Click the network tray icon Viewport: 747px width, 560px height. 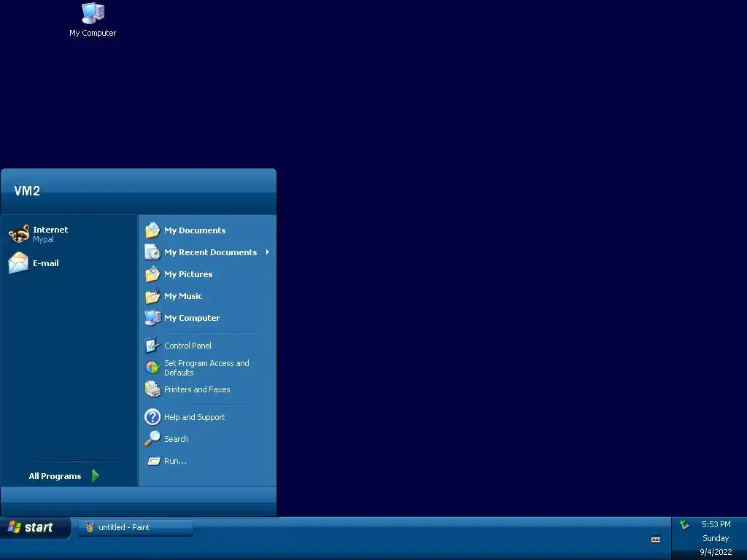click(x=684, y=525)
